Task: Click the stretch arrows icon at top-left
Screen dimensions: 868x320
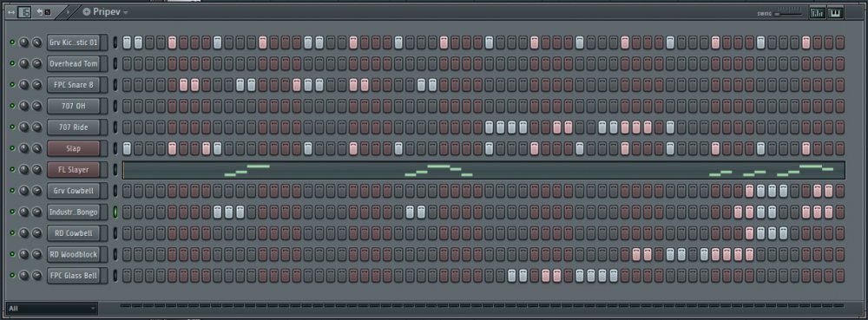Action: pyautogui.click(x=10, y=12)
